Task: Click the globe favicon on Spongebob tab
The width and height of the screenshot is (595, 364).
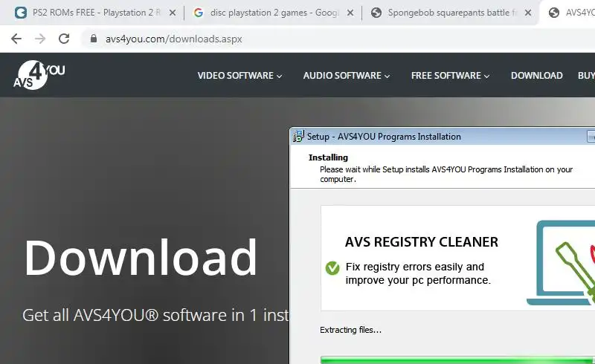Action: tap(376, 13)
